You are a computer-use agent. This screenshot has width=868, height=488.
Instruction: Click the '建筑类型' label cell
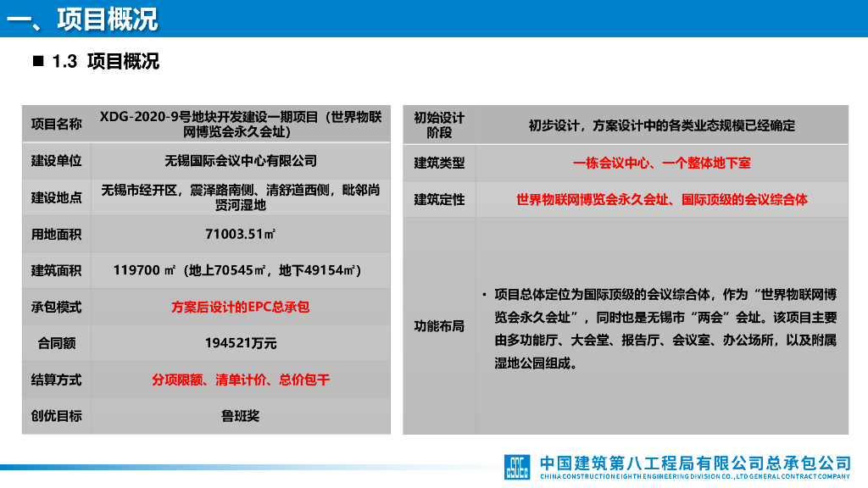pos(440,164)
